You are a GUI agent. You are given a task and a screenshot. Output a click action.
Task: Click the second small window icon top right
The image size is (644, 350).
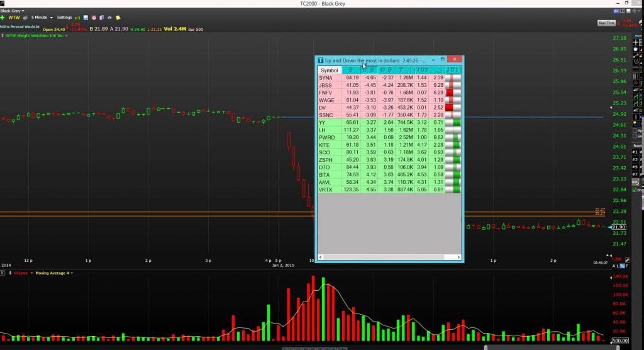[622, 11]
